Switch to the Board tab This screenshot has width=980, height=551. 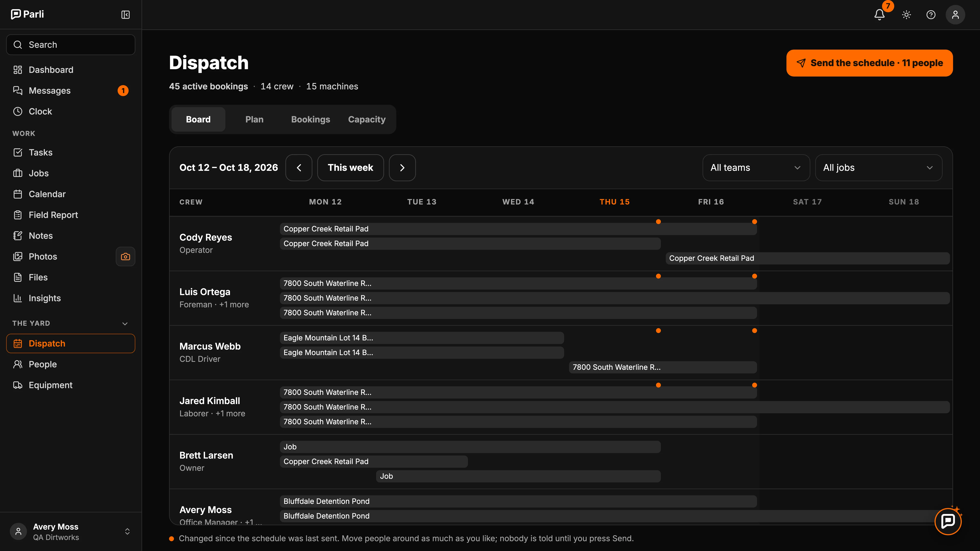coord(198,119)
